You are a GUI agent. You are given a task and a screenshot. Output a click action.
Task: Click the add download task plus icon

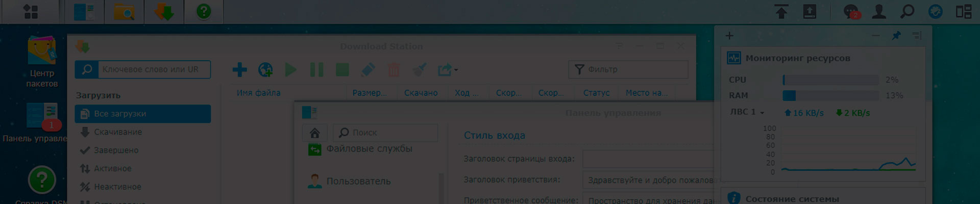pos(239,70)
